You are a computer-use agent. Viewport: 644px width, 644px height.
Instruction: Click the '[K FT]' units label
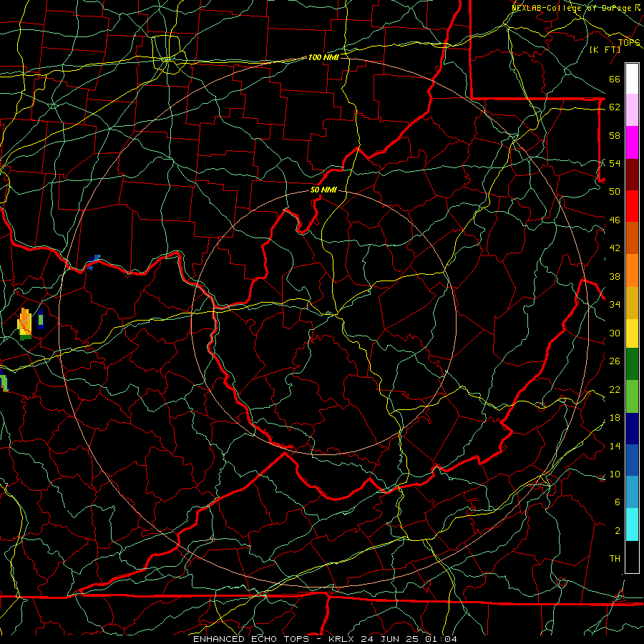(605, 49)
